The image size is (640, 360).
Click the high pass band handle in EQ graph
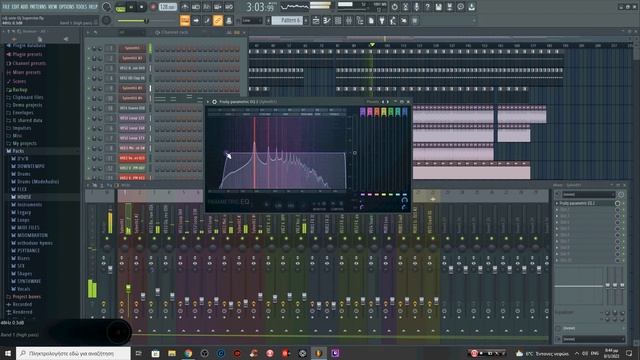[226, 153]
